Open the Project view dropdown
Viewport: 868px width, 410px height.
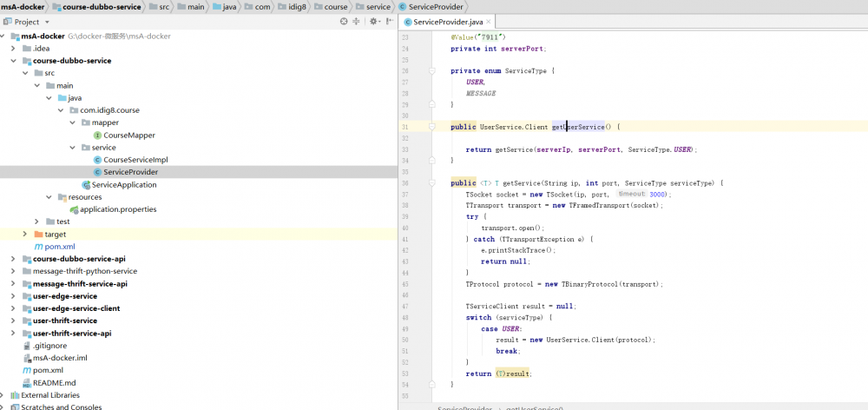tap(46, 21)
